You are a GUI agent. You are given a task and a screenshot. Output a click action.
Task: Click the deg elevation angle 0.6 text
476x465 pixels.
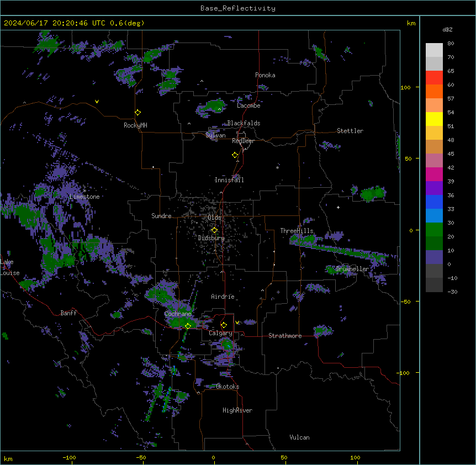[x=127, y=23]
